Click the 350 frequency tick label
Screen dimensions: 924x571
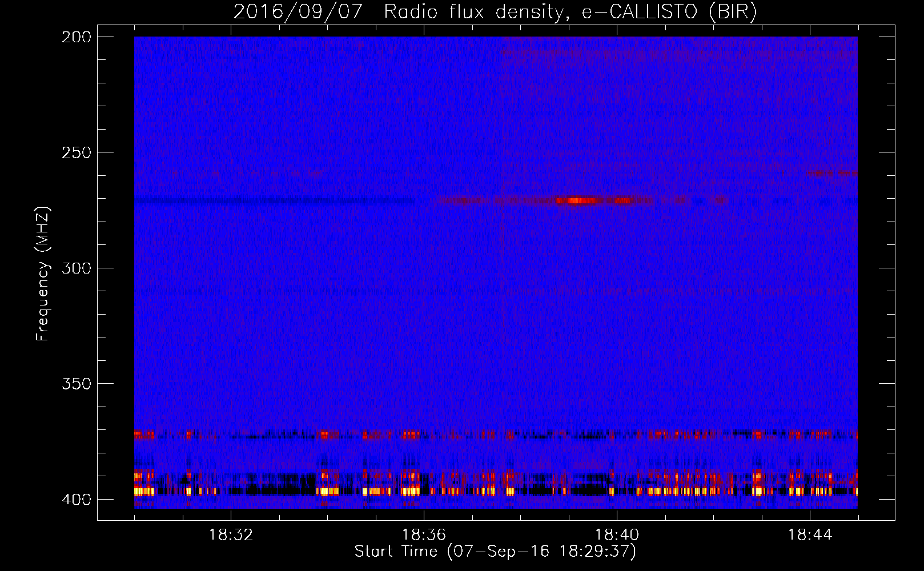point(77,384)
